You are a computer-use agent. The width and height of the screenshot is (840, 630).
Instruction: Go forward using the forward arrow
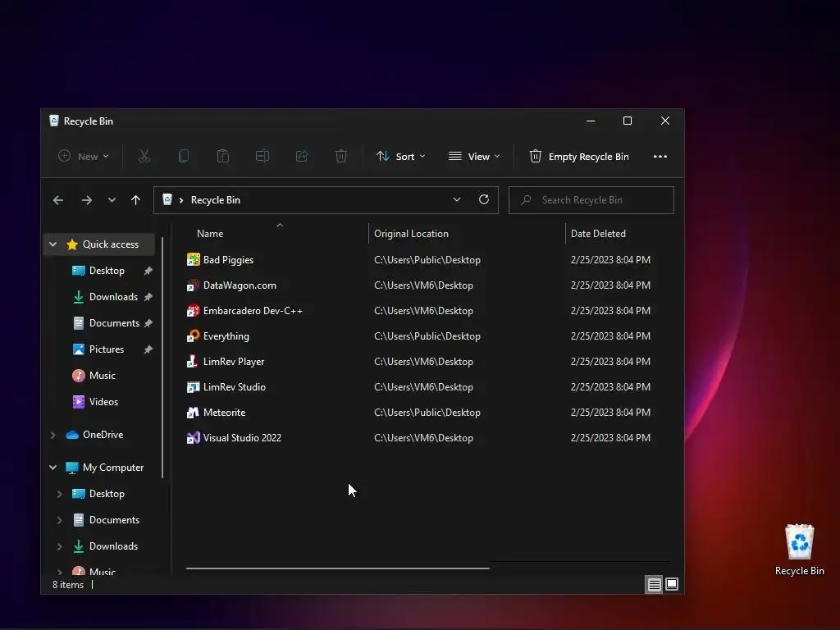(x=86, y=200)
